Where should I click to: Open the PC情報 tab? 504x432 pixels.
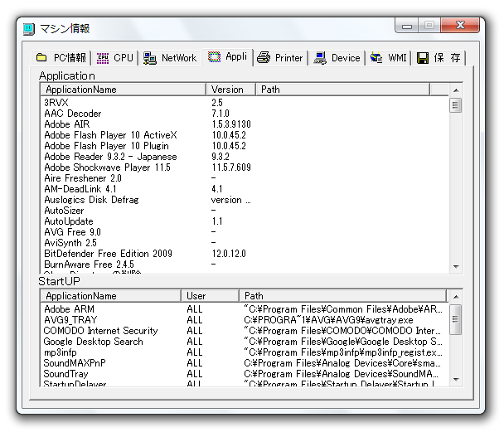(x=61, y=58)
